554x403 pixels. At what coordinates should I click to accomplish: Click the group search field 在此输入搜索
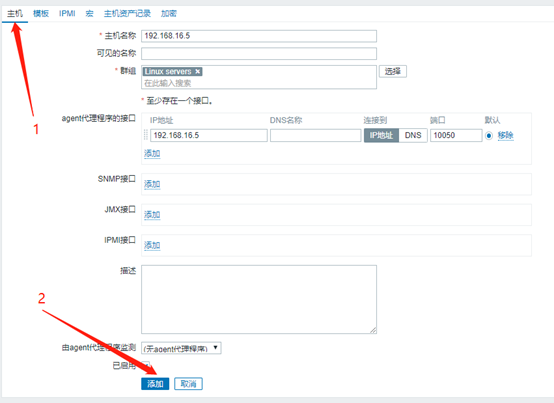click(x=259, y=83)
